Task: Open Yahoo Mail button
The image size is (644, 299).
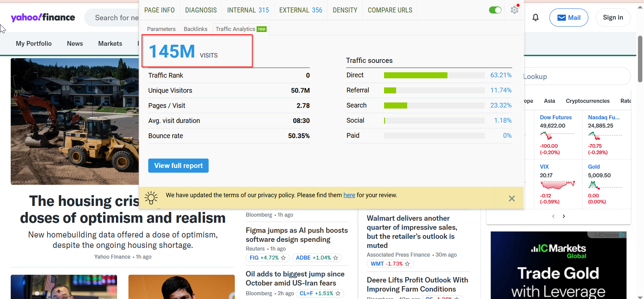Action: pyautogui.click(x=569, y=18)
